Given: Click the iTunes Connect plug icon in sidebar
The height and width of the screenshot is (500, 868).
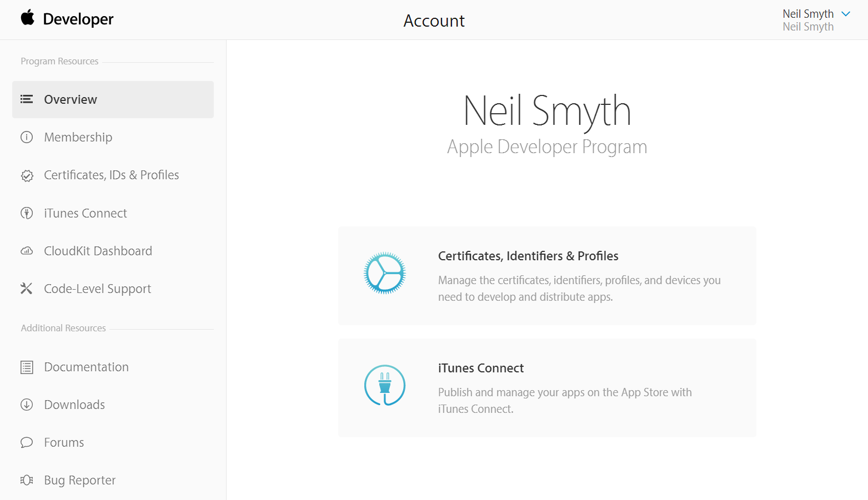Looking at the screenshot, I should click(x=27, y=213).
